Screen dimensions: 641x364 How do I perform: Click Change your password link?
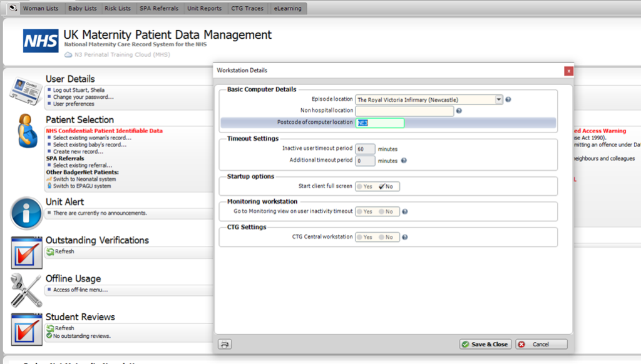click(83, 97)
